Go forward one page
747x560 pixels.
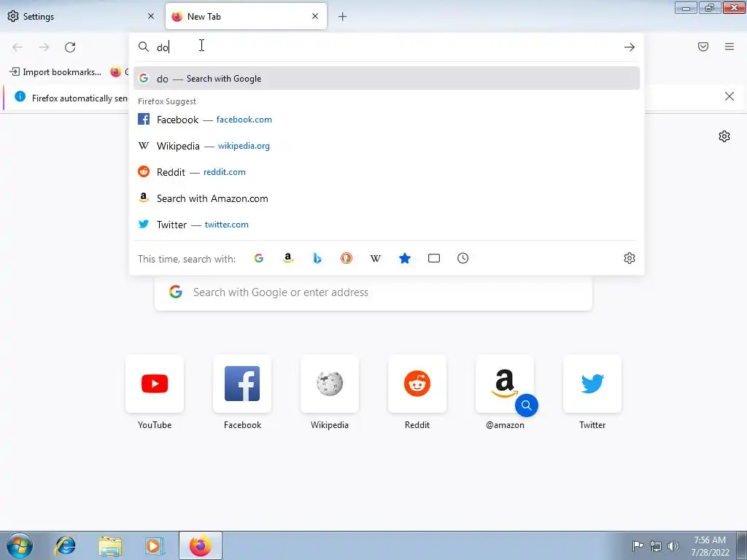tap(44, 47)
